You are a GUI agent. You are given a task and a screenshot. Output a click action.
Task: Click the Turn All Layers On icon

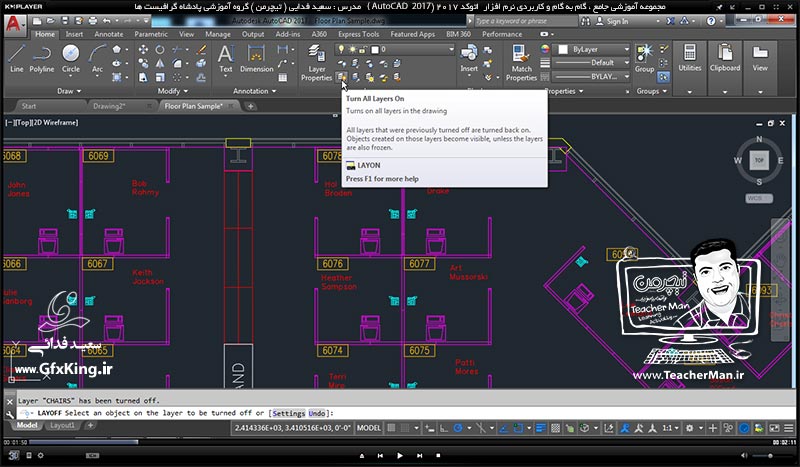click(x=341, y=77)
